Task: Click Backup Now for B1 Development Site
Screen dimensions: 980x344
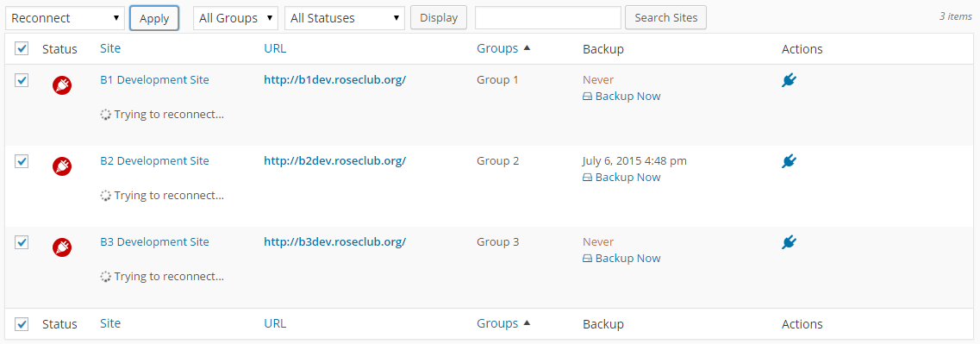Action: [621, 97]
